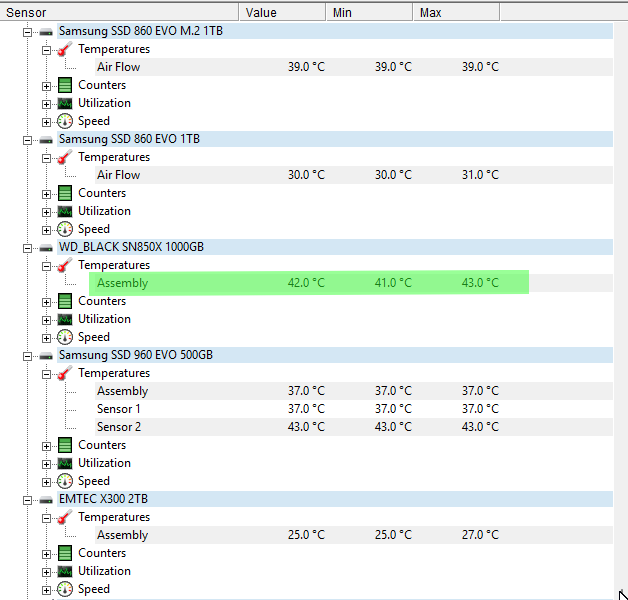Click the 27.0 °C Max value of EMTEC X300

tap(480, 535)
